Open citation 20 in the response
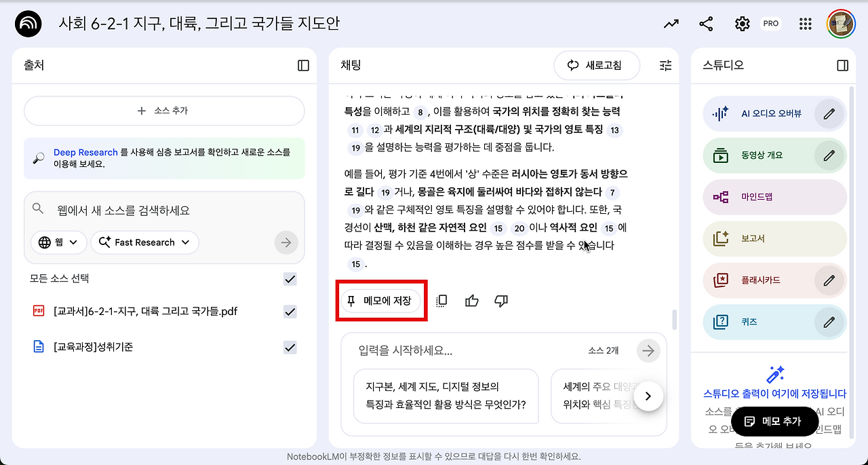Screen dimensions: 868x465 tap(519, 229)
